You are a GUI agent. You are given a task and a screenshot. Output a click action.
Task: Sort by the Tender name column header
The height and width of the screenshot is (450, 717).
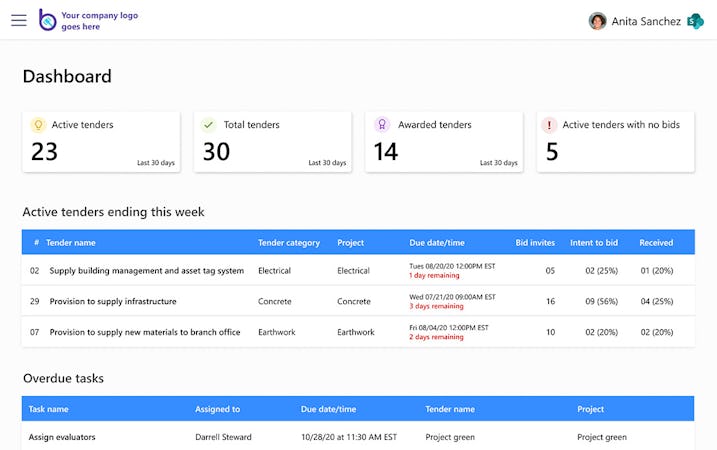coord(71,242)
